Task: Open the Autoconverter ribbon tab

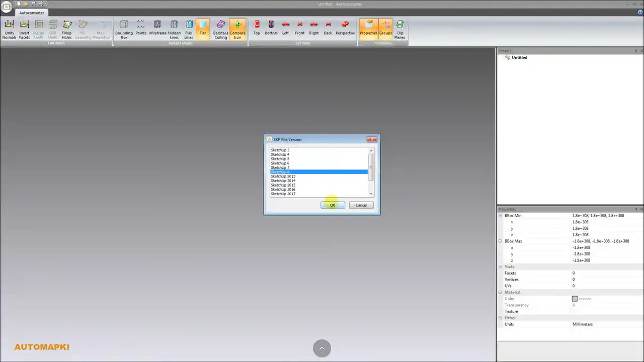Action: pyautogui.click(x=31, y=13)
